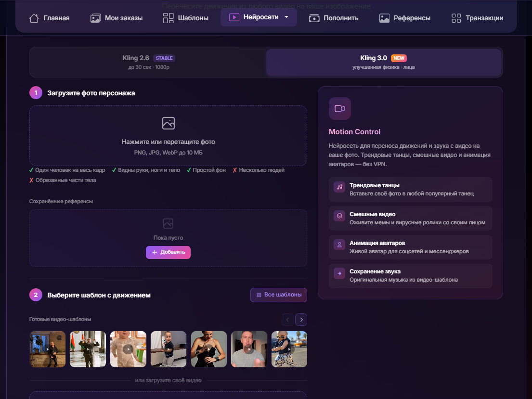Select template of man in grey t-shirt
532x399 pixels.
pyautogui.click(x=249, y=349)
